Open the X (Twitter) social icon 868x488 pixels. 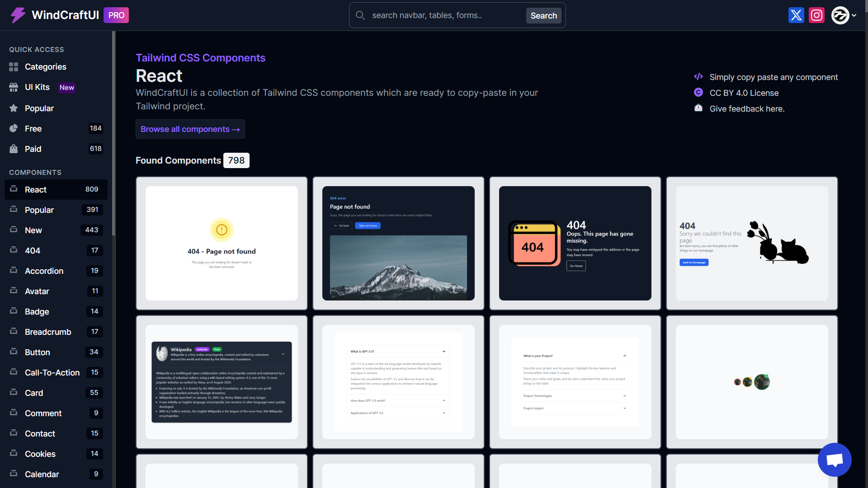[796, 15]
